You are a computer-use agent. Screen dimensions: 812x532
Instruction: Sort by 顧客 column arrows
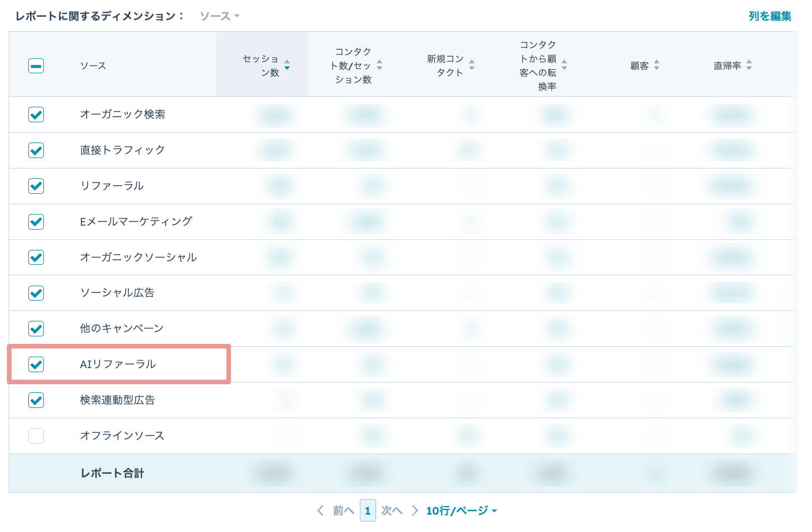(657, 65)
